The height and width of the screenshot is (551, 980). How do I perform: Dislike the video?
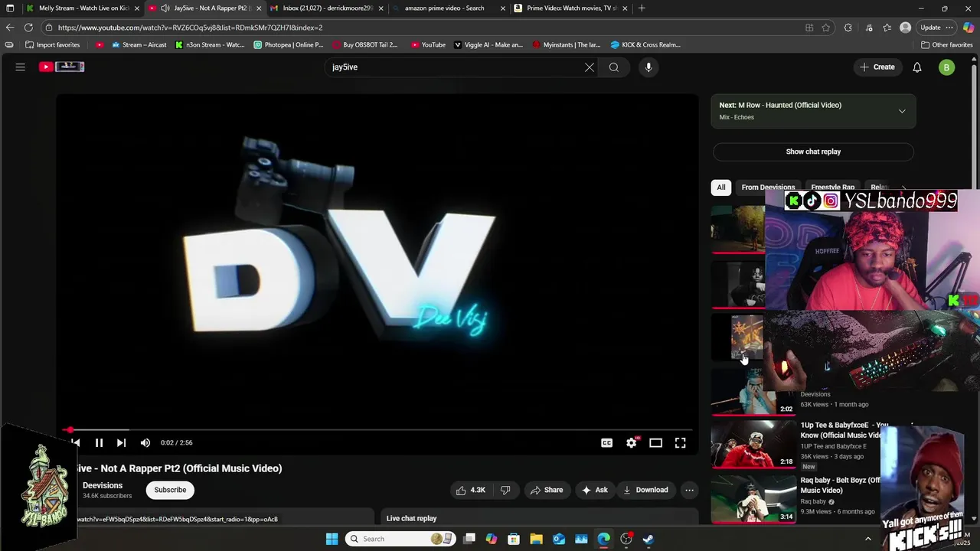coord(505,490)
